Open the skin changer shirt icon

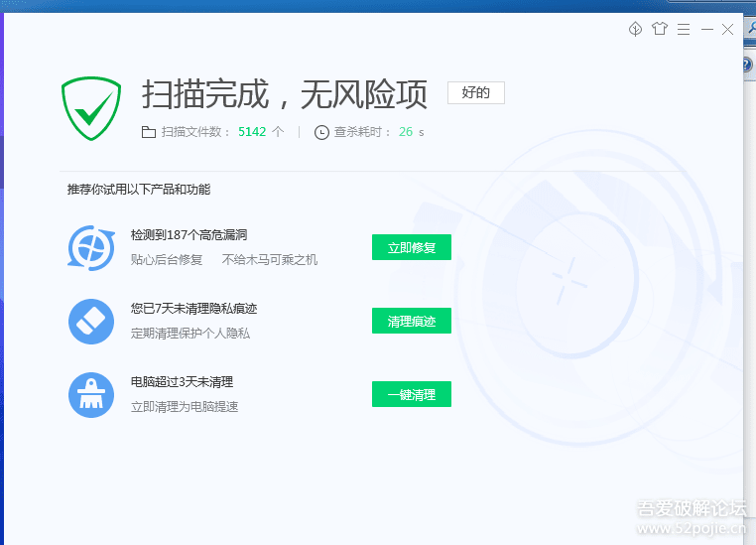tap(660, 30)
